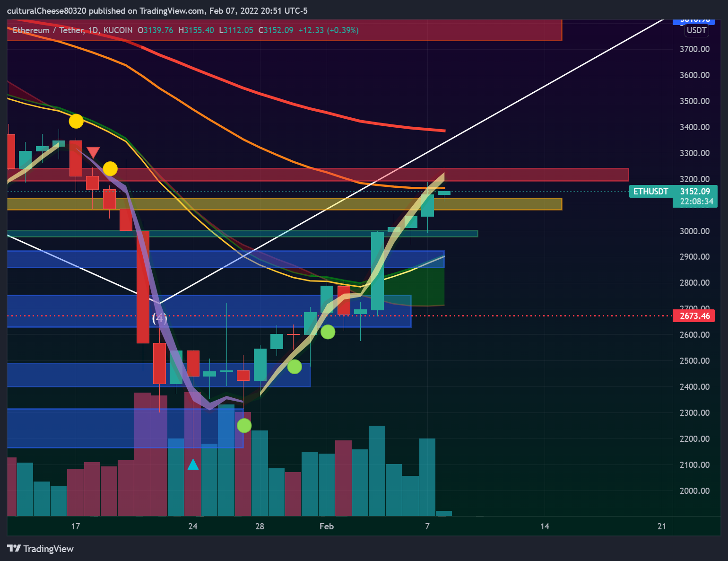Click the 22:08:34 bar countdown label
The height and width of the screenshot is (561, 728).
(x=696, y=202)
